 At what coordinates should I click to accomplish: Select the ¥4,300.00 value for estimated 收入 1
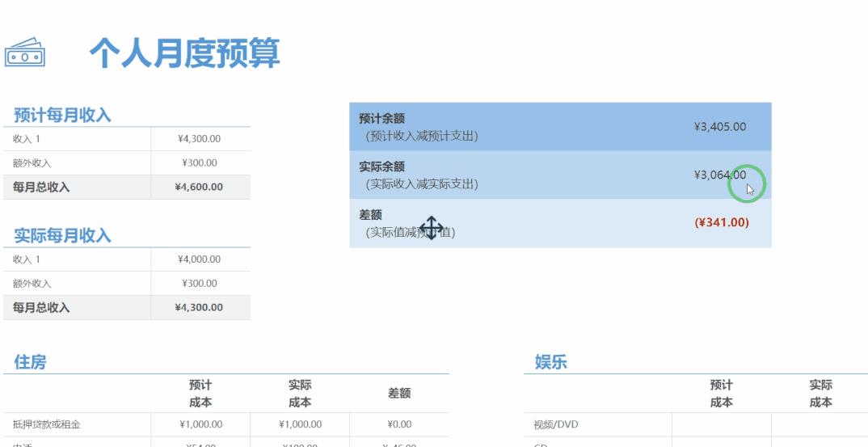point(199,139)
